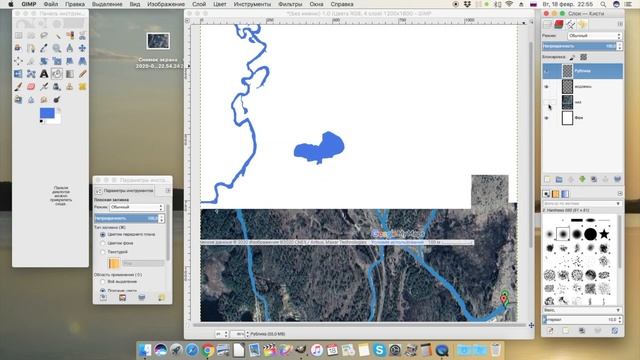Viewport: 640px width, 360px height.
Task: Open layer Mode dropdown 'Обычный' in Layers
Action: pos(594,36)
